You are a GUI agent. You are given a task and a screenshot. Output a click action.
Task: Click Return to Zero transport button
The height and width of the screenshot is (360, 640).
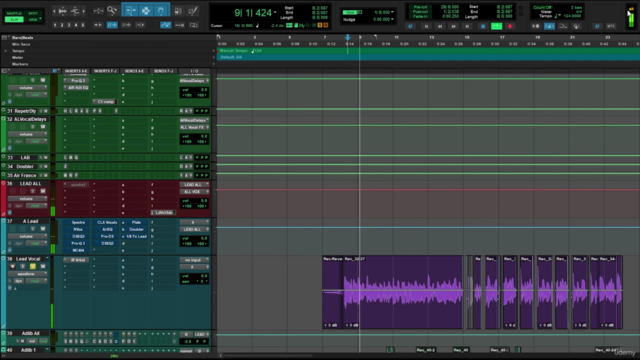[x=427, y=27]
